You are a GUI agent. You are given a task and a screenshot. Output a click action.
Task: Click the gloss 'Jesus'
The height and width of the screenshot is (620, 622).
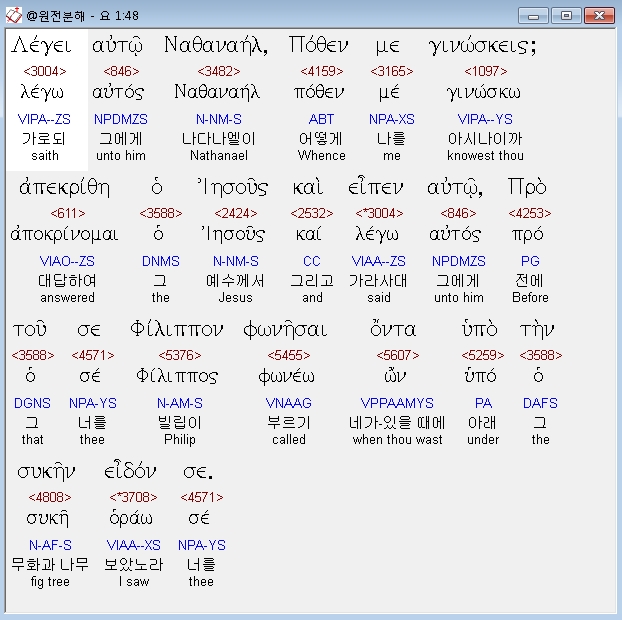236,298
